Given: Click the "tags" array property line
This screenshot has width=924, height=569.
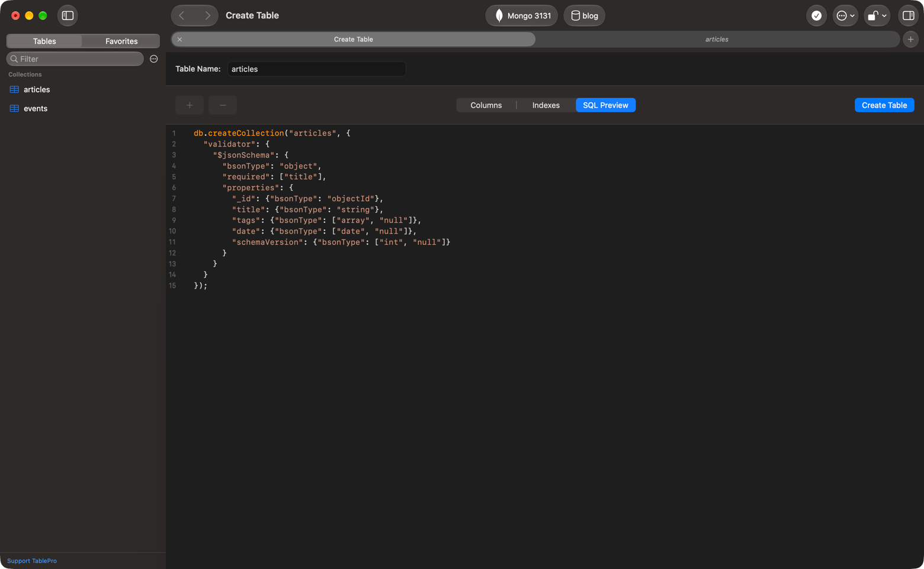Looking at the screenshot, I should point(326,220).
